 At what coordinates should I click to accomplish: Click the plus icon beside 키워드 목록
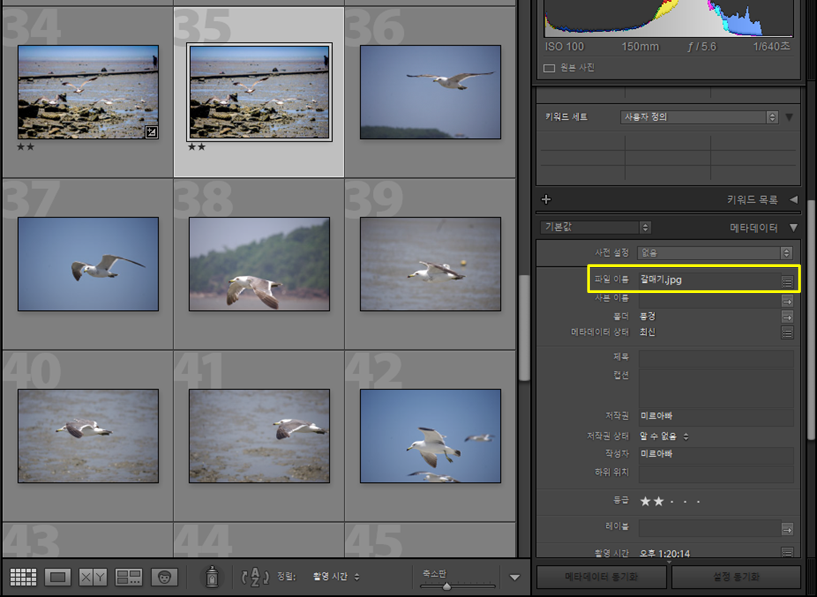pyautogui.click(x=546, y=200)
